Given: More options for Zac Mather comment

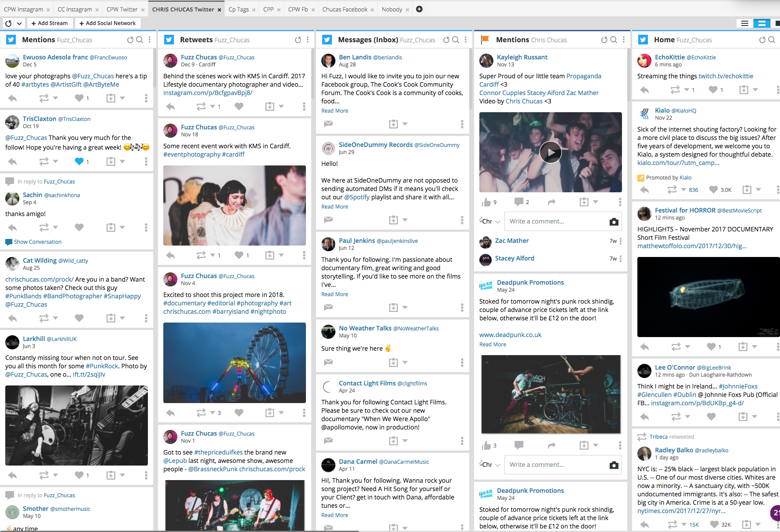Looking at the screenshot, I should coord(621,241).
